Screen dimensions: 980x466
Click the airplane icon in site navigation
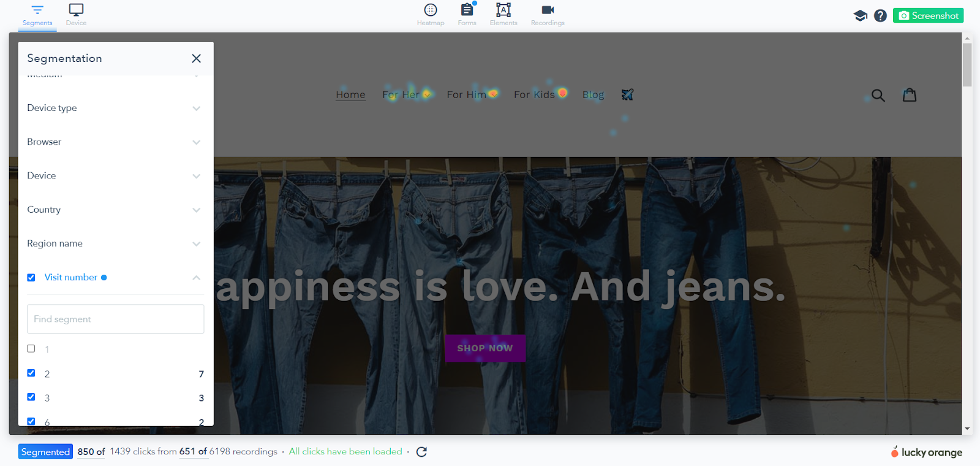point(627,94)
